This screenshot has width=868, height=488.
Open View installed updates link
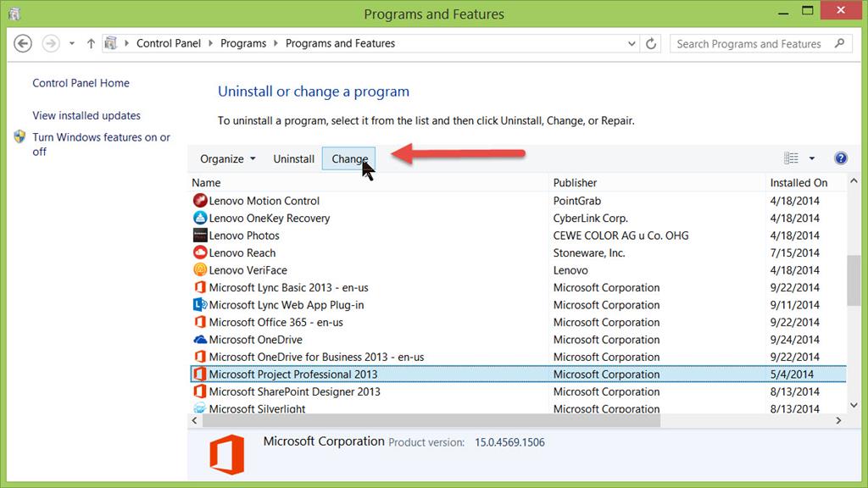coord(86,115)
